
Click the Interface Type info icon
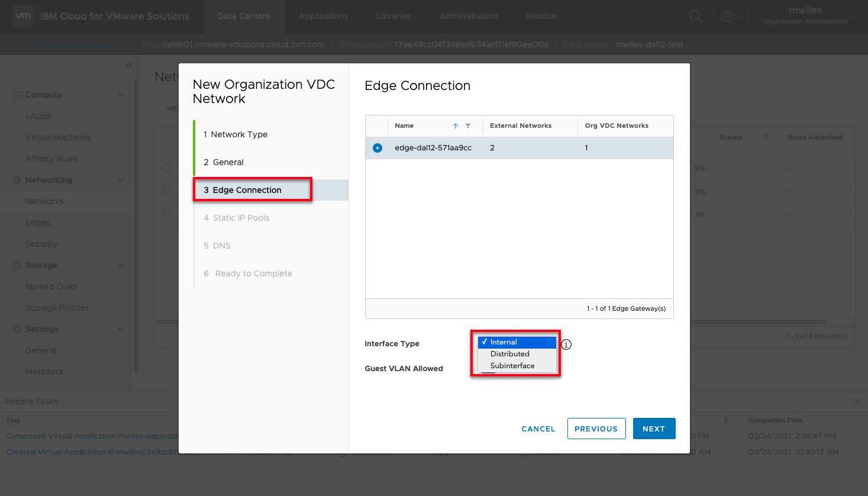566,344
